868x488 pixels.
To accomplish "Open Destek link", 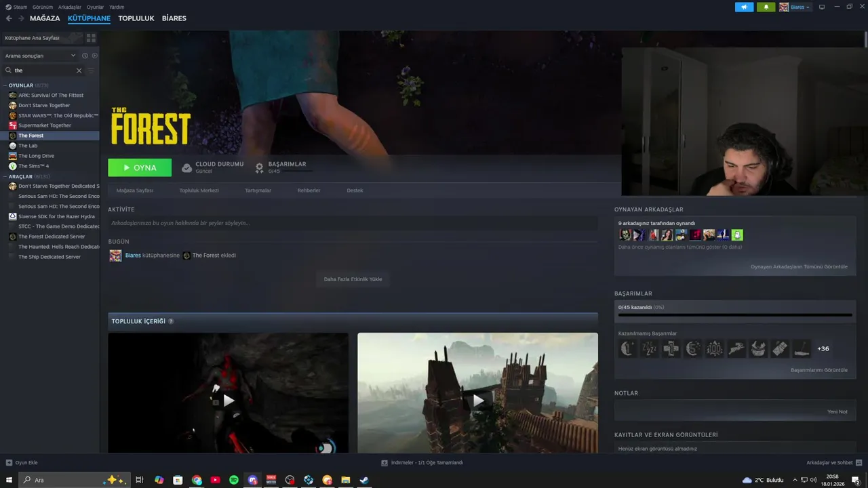I will (x=355, y=190).
